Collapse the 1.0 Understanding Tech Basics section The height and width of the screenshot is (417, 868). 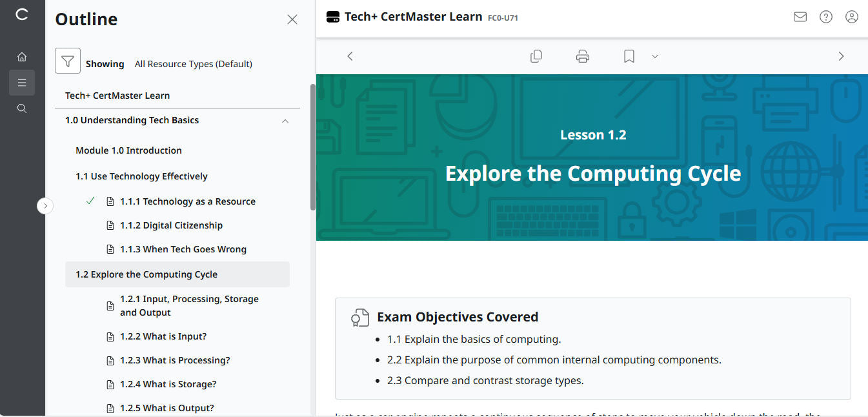click(x=285, y=121)
